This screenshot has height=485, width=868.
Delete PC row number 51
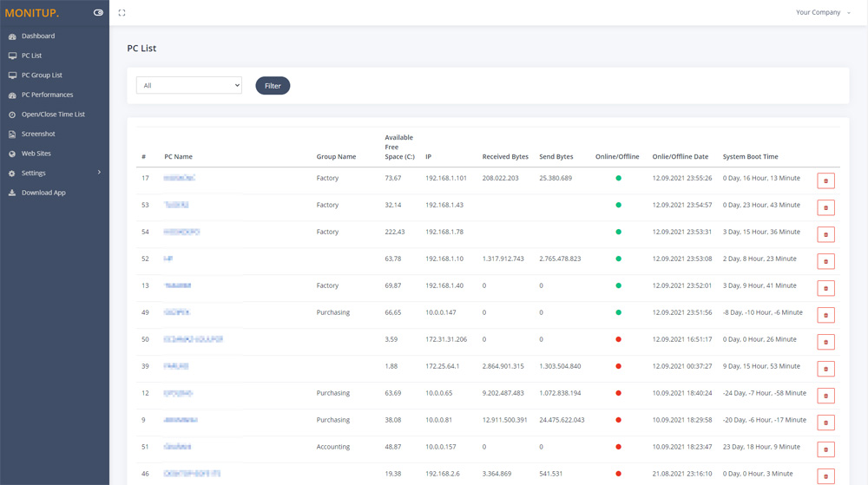pyautogui.click(x=825, y=449)
